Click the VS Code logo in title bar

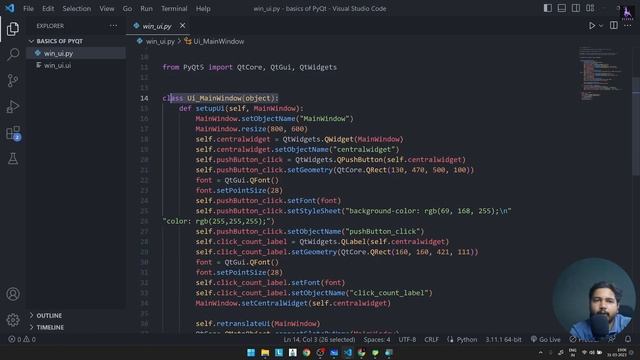point(10,8)
